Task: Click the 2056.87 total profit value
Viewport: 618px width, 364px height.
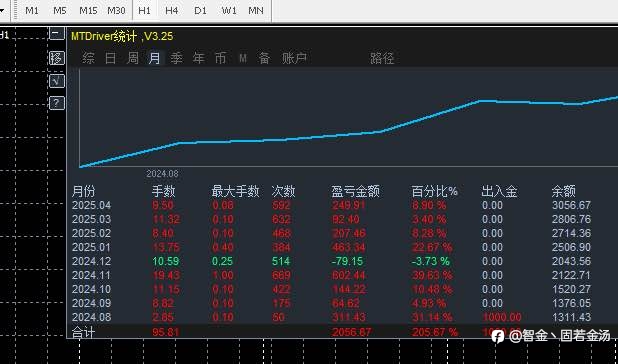Action: [x=351, y=332]
